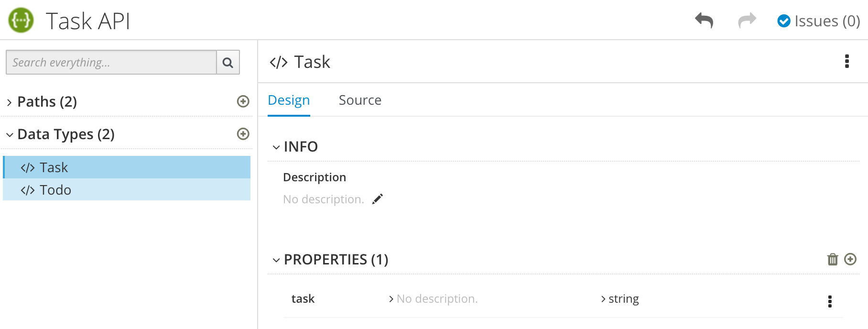
Task: Click the blue Issues checkmark icon
Action: coord(784,21)
